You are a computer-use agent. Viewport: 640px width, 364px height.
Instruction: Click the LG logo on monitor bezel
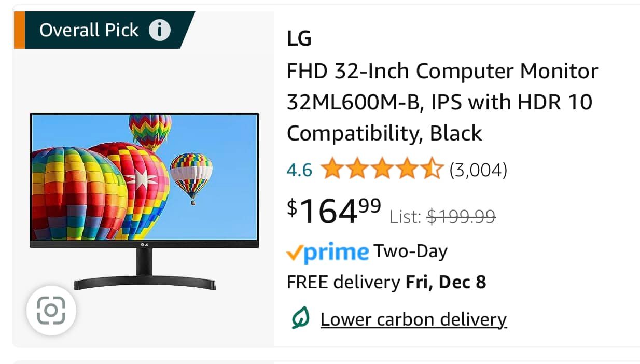coord(144,244)
